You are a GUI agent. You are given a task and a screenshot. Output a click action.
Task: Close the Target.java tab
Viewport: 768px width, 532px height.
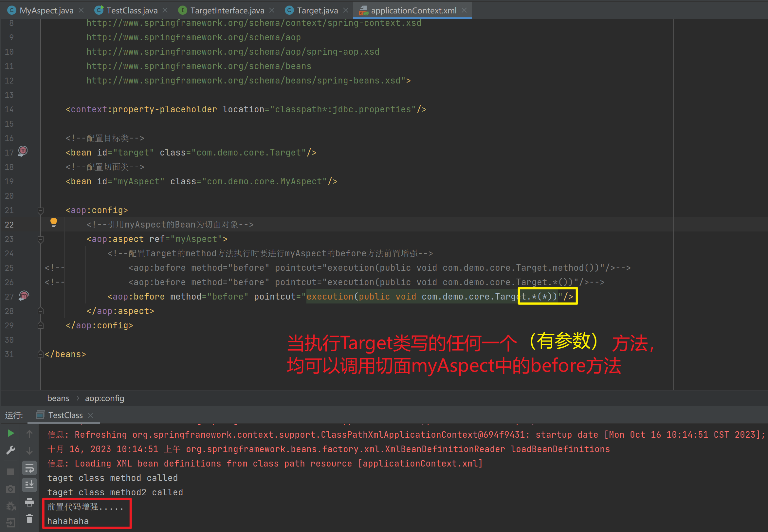(x=346, y=11)
